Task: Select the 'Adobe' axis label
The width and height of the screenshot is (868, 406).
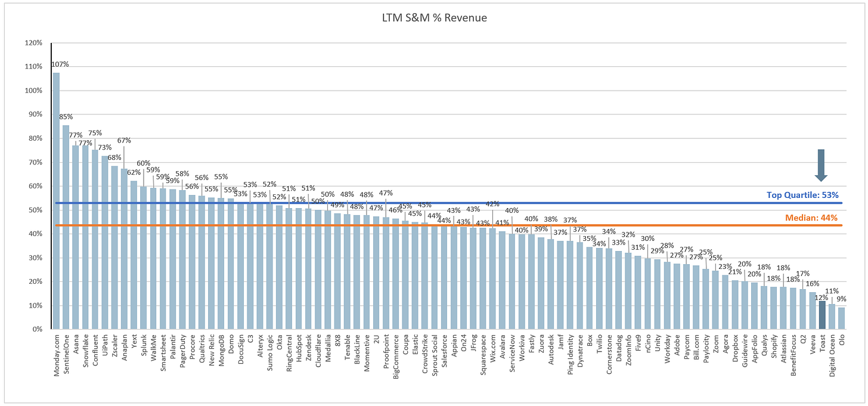Action: [677, 345]
